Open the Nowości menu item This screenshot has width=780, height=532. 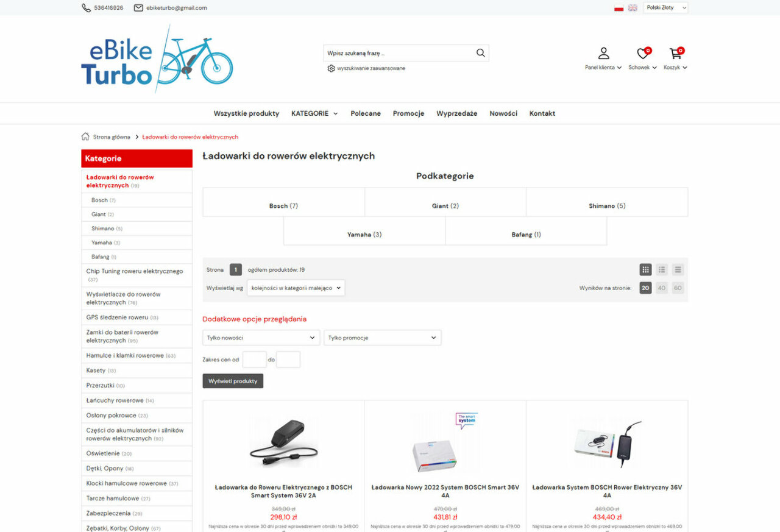tap(503, 113)
